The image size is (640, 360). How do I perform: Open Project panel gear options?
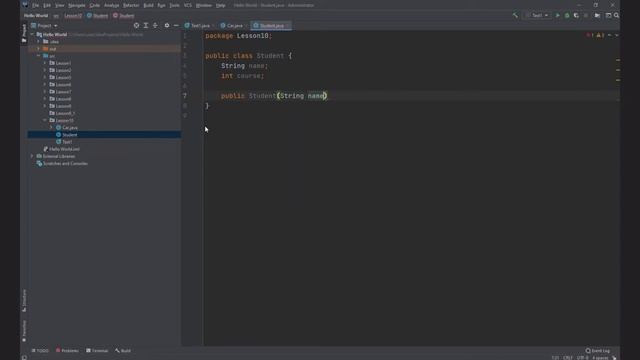coord(167,25)
